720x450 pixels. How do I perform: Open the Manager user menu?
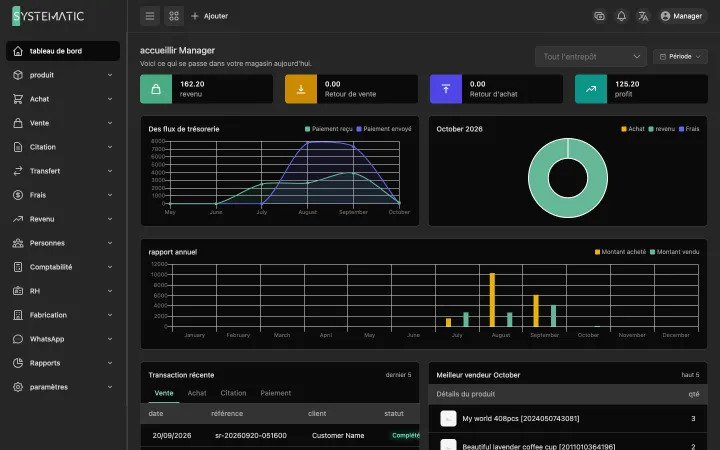point(682,16)
